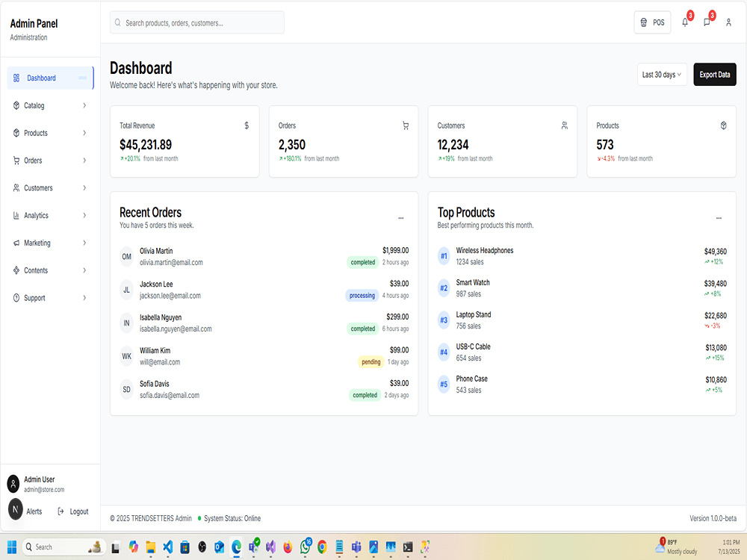Expand the Catalog chevron
747x560 pixels.
84,106
